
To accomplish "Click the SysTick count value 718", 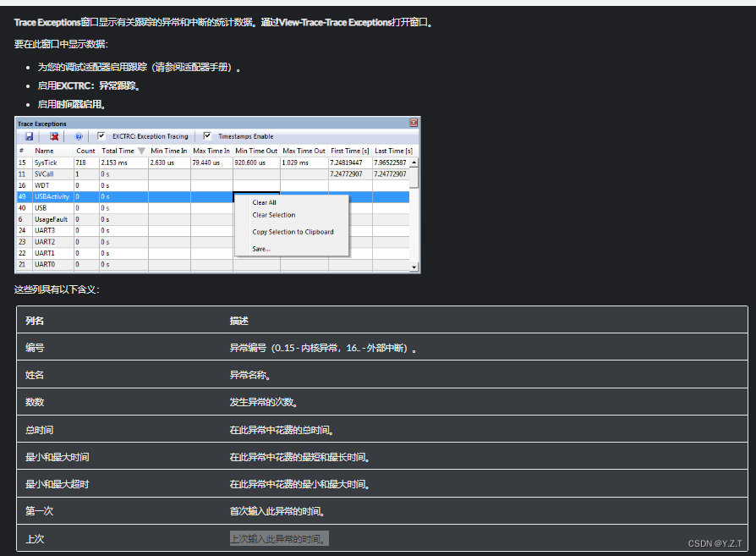I will point(80,162).
